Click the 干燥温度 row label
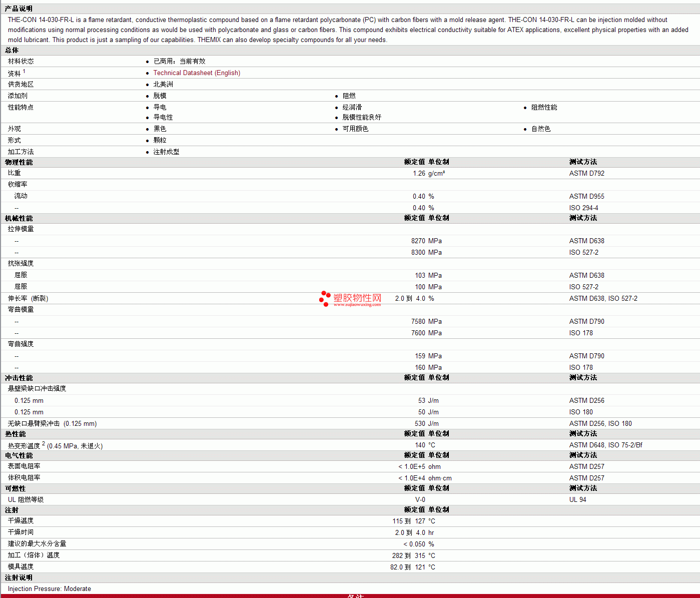The width and height of the screenshot is (700, 598). click(x=21, y=521)
